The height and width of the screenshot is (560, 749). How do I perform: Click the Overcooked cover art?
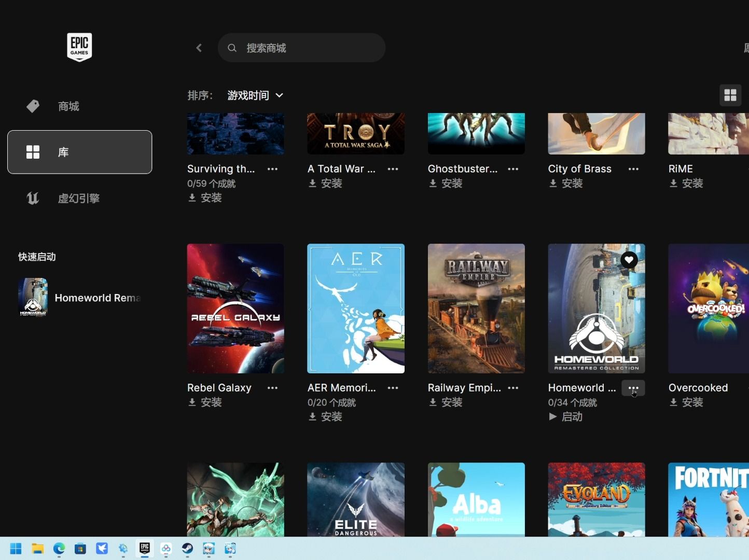[x=709, y=309]
